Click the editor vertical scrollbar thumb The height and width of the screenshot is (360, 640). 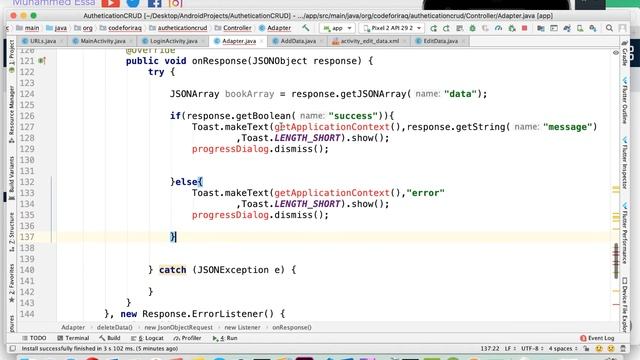[616, 261]
